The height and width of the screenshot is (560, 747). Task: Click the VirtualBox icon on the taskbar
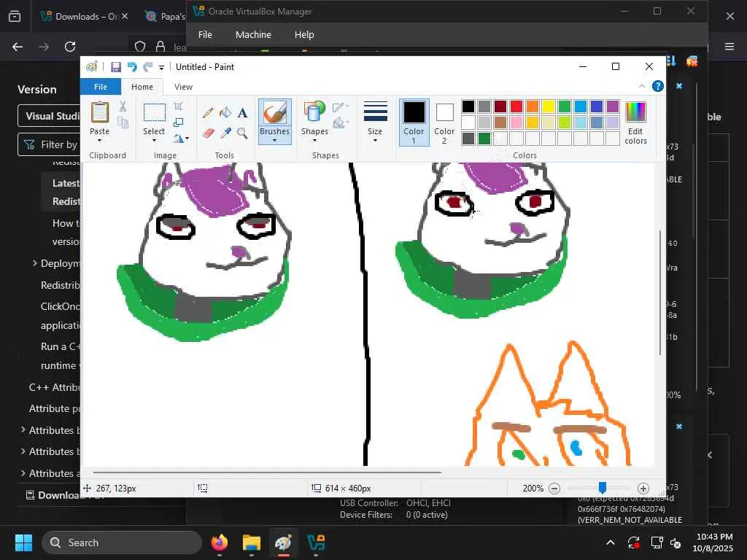[x=316, y=542]
